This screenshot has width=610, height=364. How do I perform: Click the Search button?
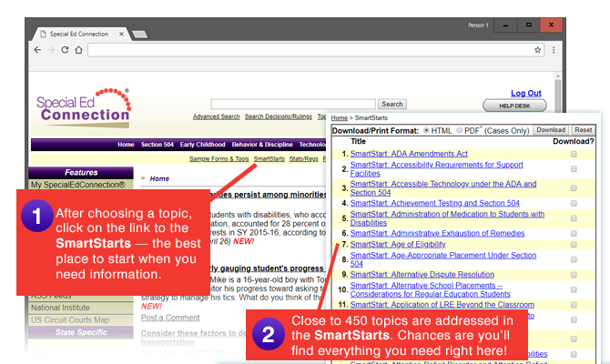[392, 105]
